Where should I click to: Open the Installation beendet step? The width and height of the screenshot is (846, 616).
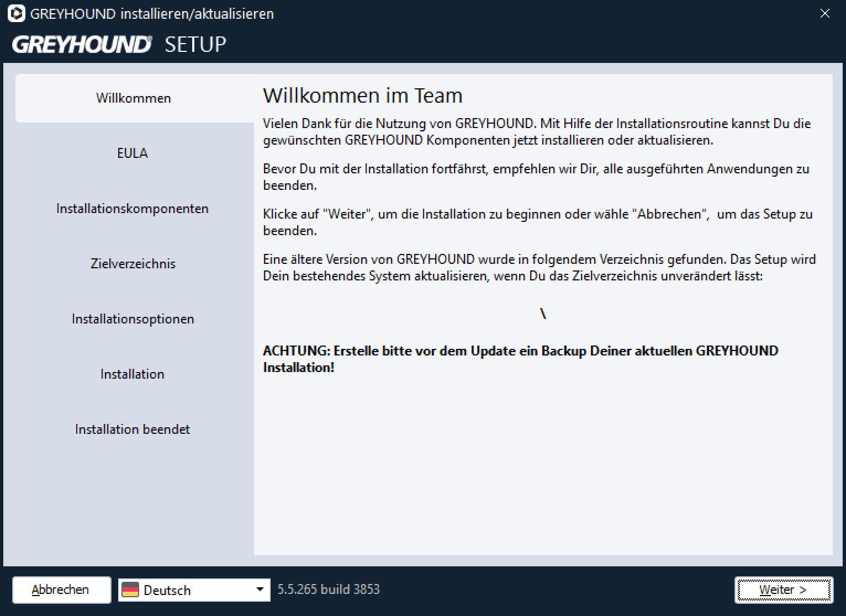tap(133, 429)
